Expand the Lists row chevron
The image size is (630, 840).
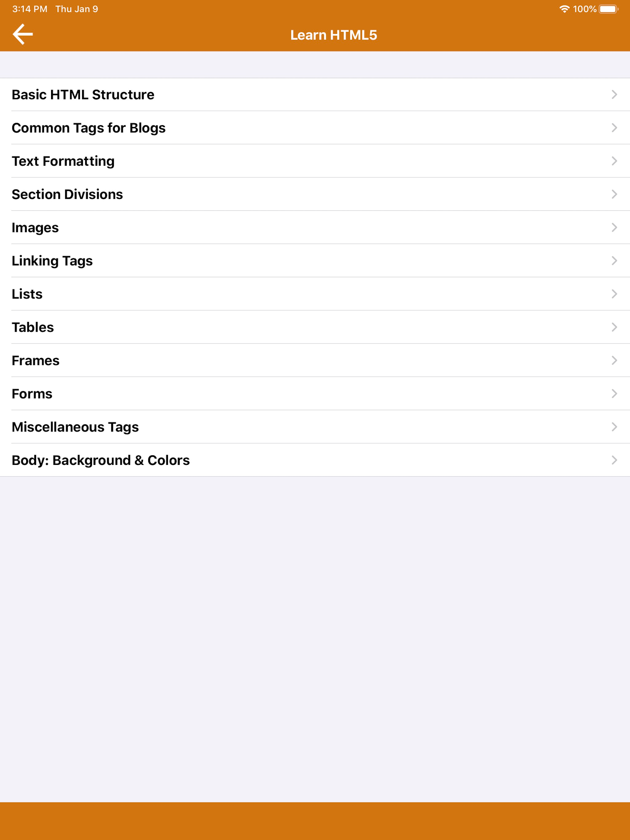pyautogui.click(x=614, y=294)
